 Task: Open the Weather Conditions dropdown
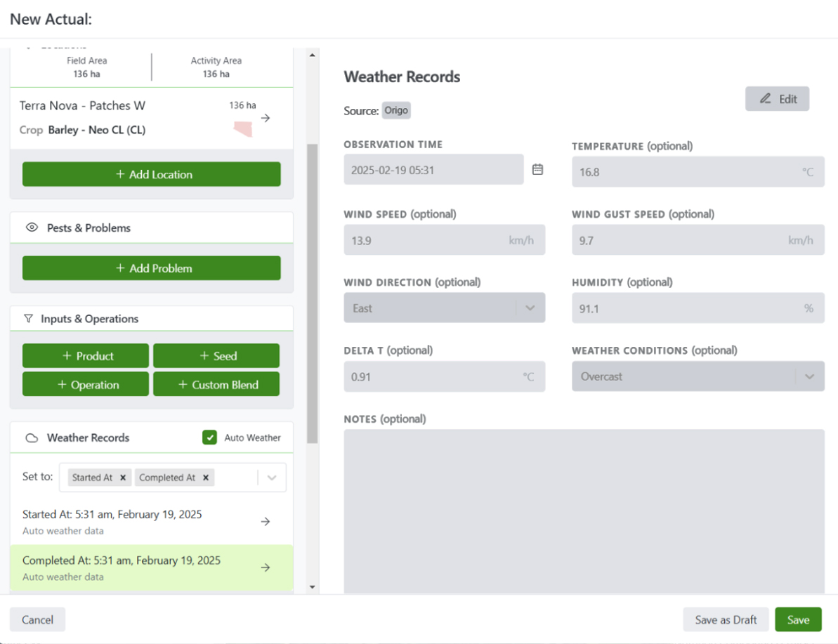point(698,376)
